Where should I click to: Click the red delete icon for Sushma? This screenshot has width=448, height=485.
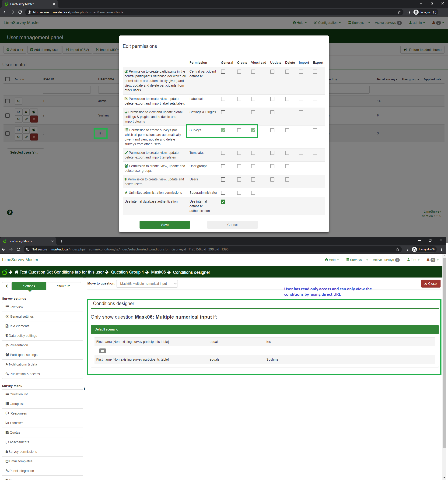[34, 119]
